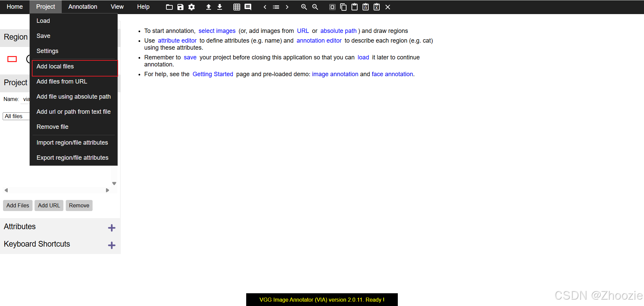This screenshot has width=644, height=306.
Task: Click file list vertical scroll down arrow
Action: (x=114, y=184)
